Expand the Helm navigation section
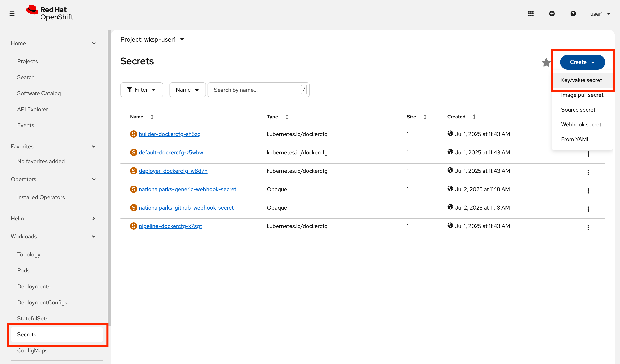This screenshot has width=620, height=364. [x=53, y=218]
